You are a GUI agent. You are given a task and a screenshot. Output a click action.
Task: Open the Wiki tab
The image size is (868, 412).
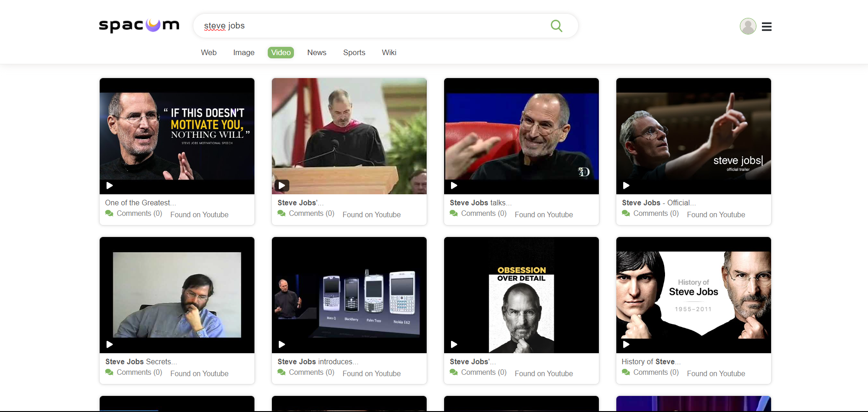pos(389,52)
